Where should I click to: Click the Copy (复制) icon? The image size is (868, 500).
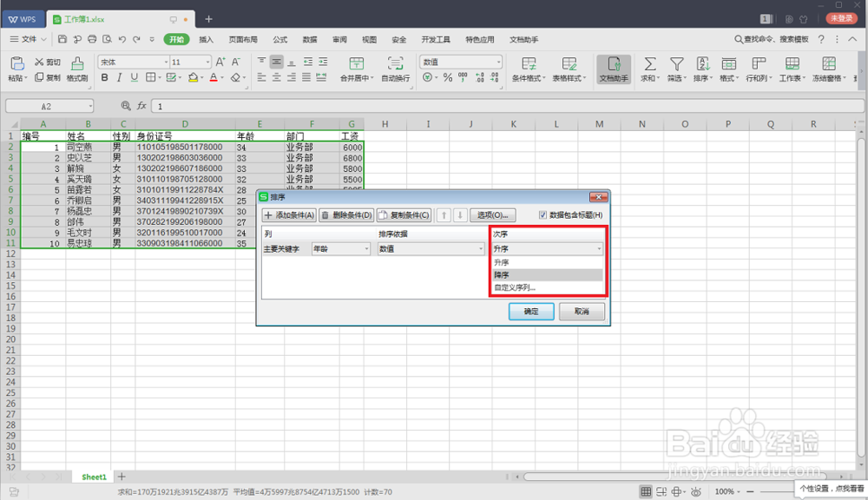coord(39,77)
